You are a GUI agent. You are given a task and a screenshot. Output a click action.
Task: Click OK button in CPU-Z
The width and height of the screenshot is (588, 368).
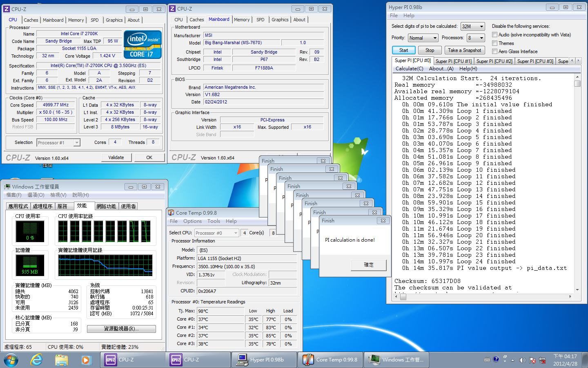click(149, 157)
